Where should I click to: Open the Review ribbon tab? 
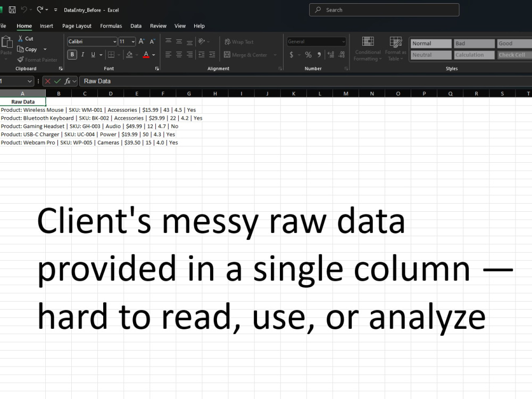click(x=158, y=26)
